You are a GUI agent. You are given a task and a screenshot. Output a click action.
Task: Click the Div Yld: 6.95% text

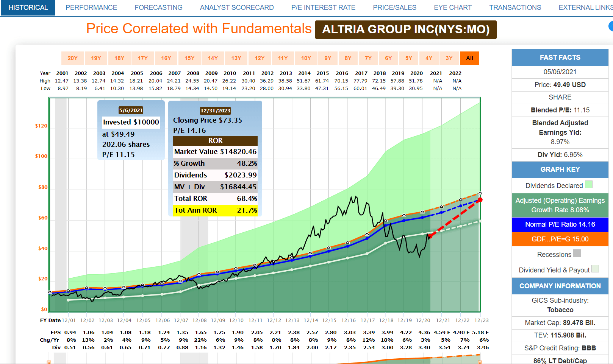(x=560, y=155)
